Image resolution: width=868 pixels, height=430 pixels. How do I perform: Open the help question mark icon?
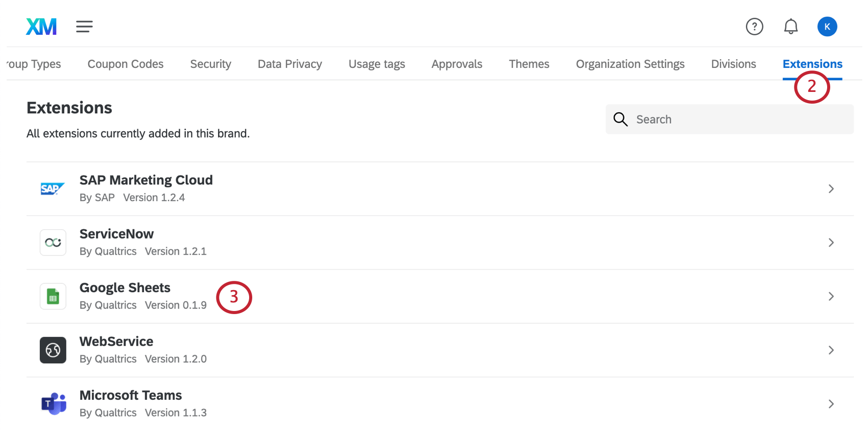[754, 27]
